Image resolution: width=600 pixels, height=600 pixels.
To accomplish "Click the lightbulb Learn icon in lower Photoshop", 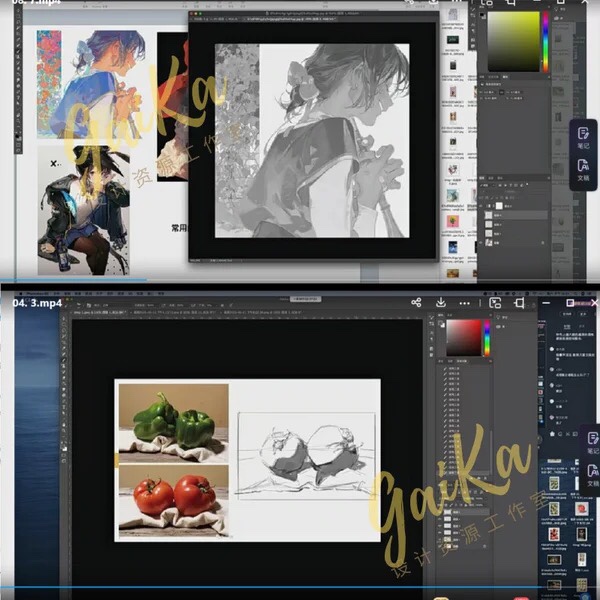I will (x=499, y=318).
